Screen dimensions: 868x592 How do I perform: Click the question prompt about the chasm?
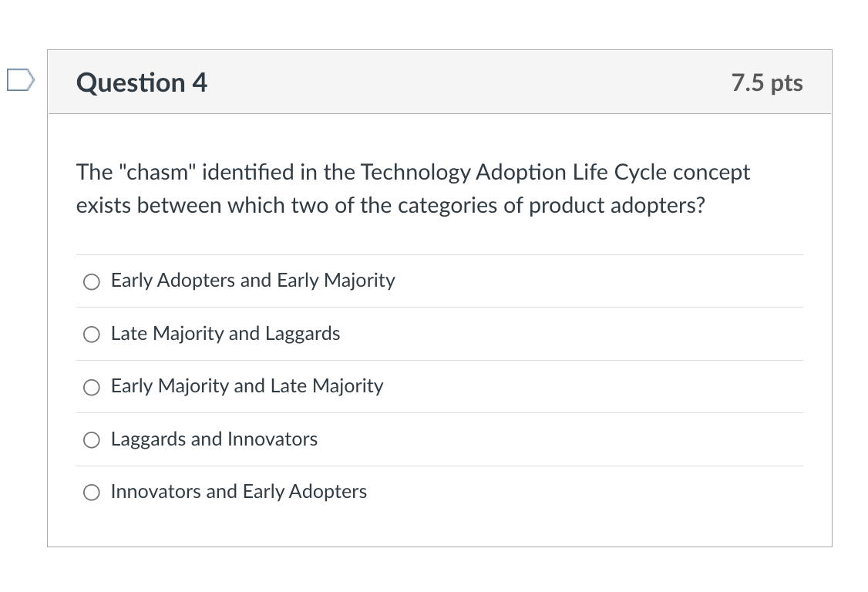(x=412, y=188)
